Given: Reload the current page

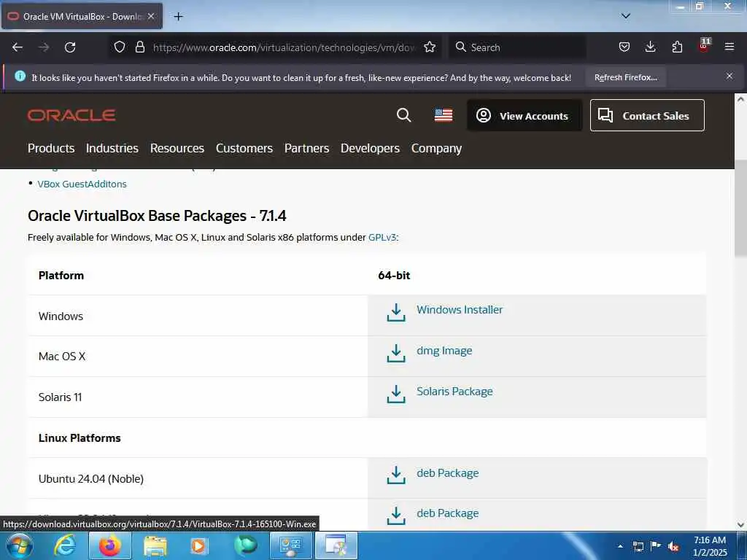Looking at the screenshot, I should [70, 47].
